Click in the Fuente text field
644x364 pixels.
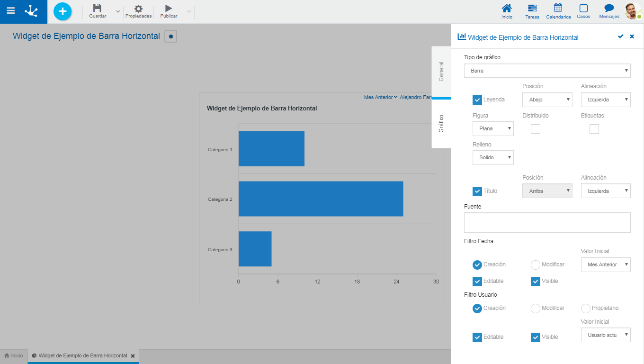click(547, 222)
